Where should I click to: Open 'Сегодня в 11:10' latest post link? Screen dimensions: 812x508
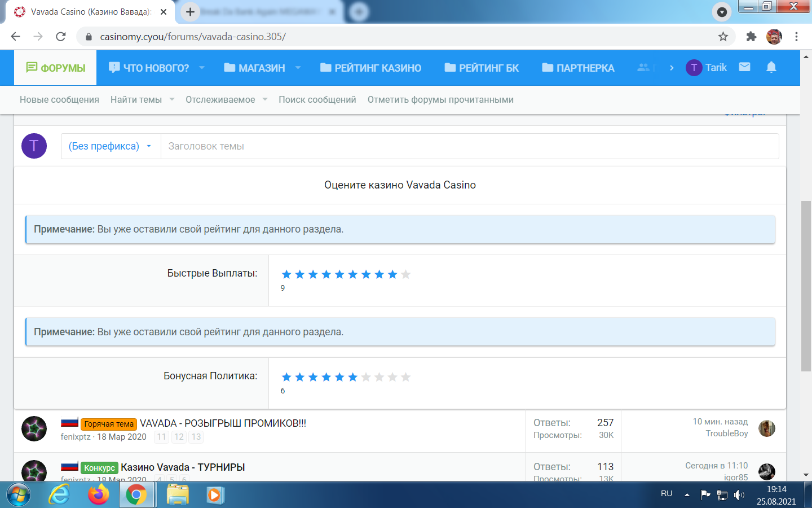pyautogui.click(x=716, y=466)
